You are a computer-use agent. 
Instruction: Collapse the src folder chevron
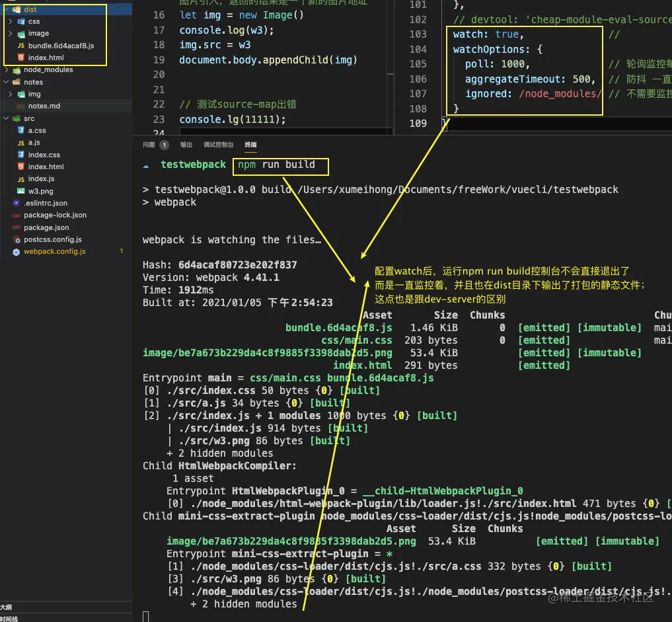pos(7,118)
